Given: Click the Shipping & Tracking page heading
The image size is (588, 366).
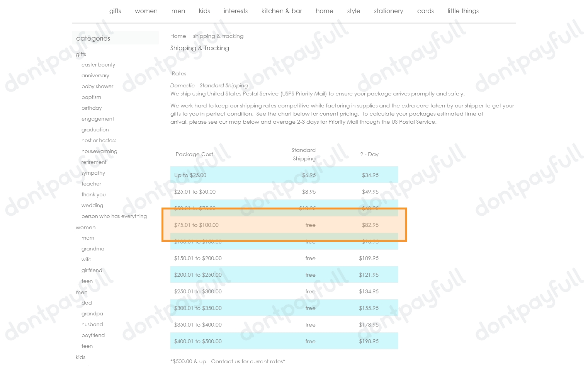Looking at the screenshot, I should pyautogui.click(x=200, y=48).
